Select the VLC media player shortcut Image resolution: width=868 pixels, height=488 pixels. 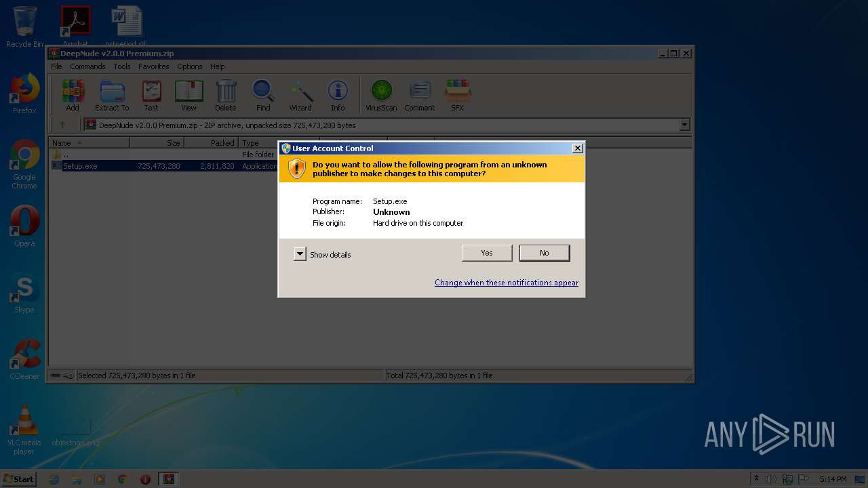(24, 430)
